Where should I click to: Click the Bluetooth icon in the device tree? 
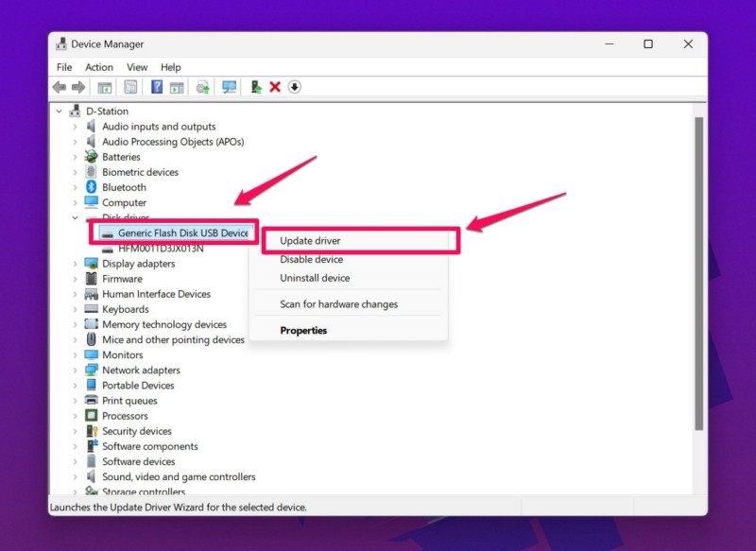[92, 187]
